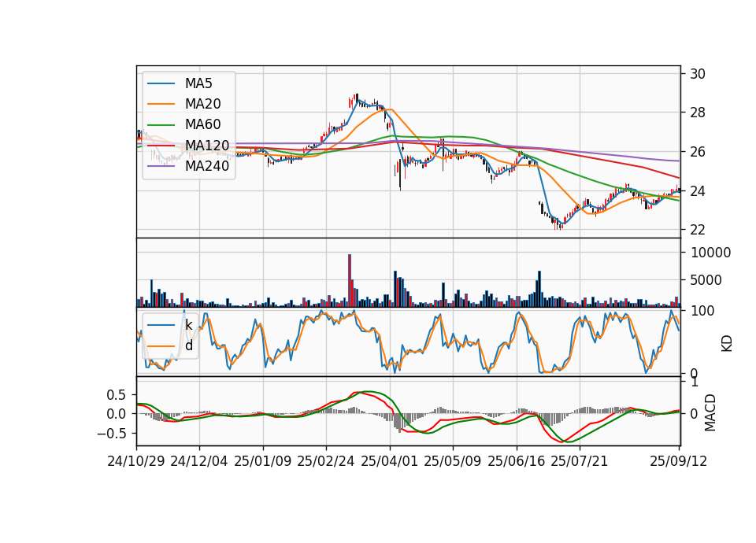
Task: Click the green MA60 legend line sample
Action: pos(161,125)
